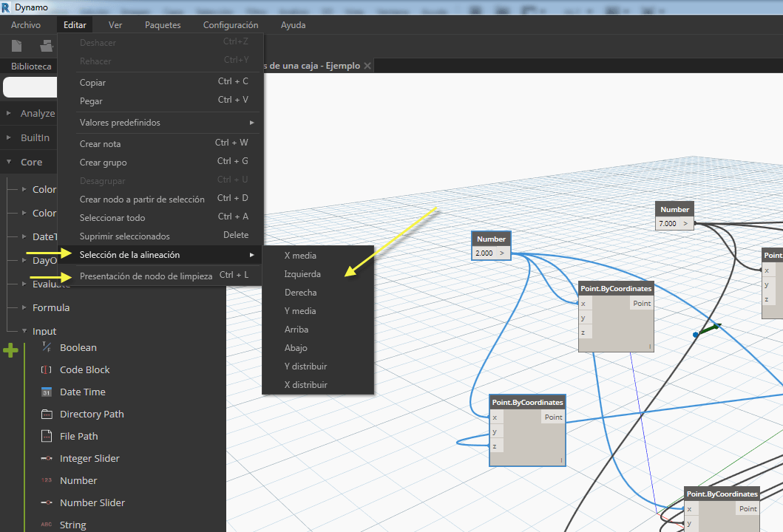
Task: Select the Directory Path folder icon
Action: point(47,415)
